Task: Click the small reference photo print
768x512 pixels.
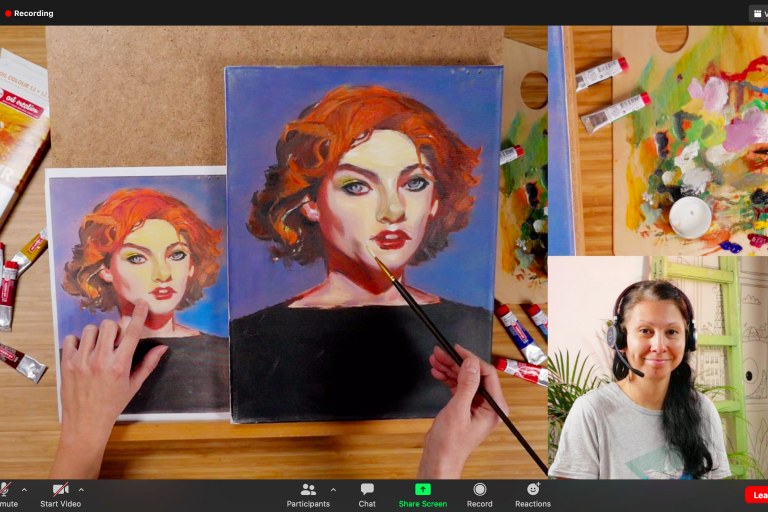Action: 140,290
